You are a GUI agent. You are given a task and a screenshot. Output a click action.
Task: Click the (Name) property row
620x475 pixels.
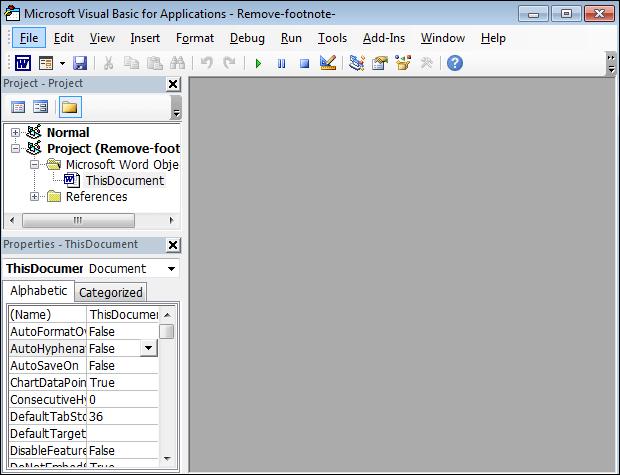(83, 315)
